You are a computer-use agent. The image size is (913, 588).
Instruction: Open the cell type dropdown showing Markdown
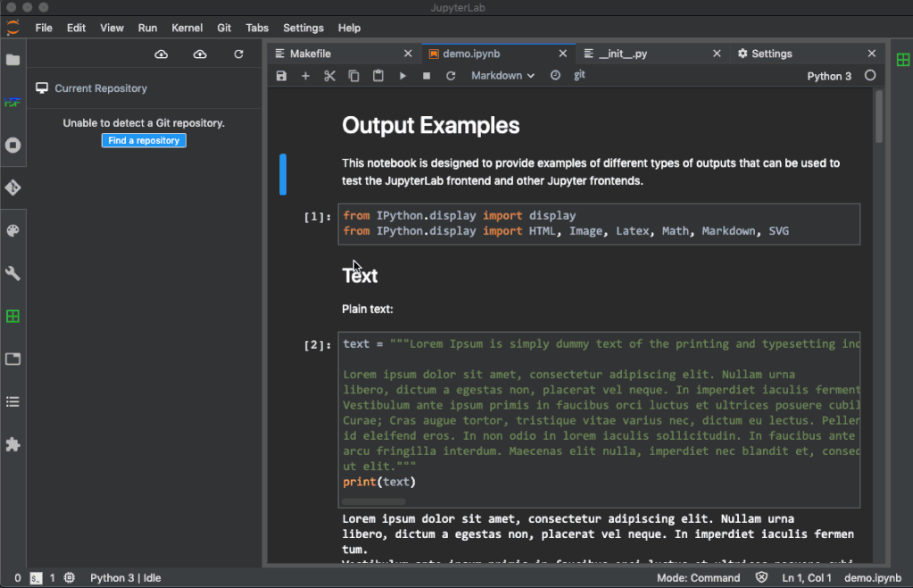point(502,75)
